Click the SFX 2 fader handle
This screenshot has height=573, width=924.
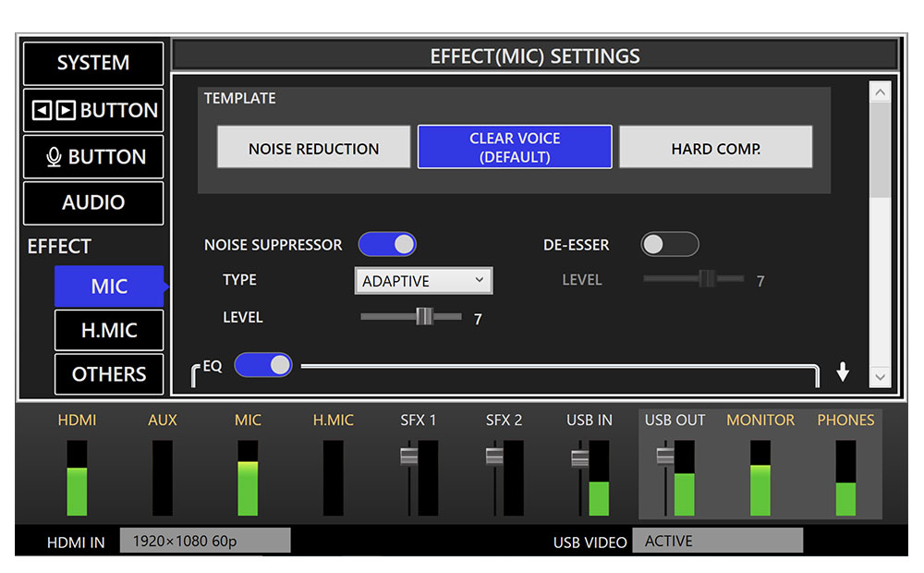click(x=494, y=456)
